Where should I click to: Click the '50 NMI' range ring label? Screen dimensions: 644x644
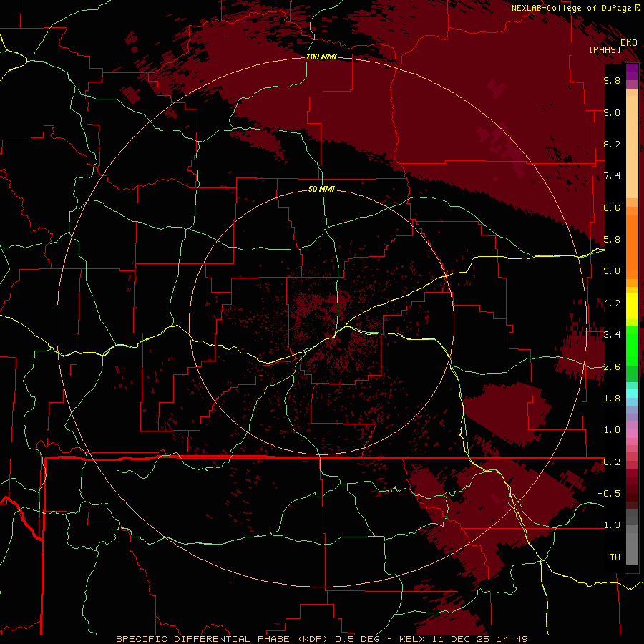pos(321,189)
